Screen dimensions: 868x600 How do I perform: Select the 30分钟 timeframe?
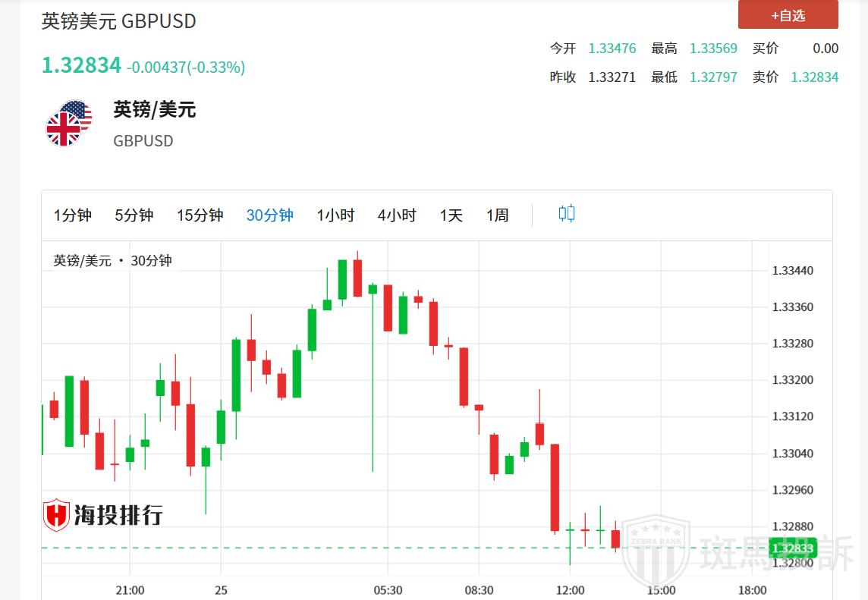pyautogui.click(x=270, y=215)
